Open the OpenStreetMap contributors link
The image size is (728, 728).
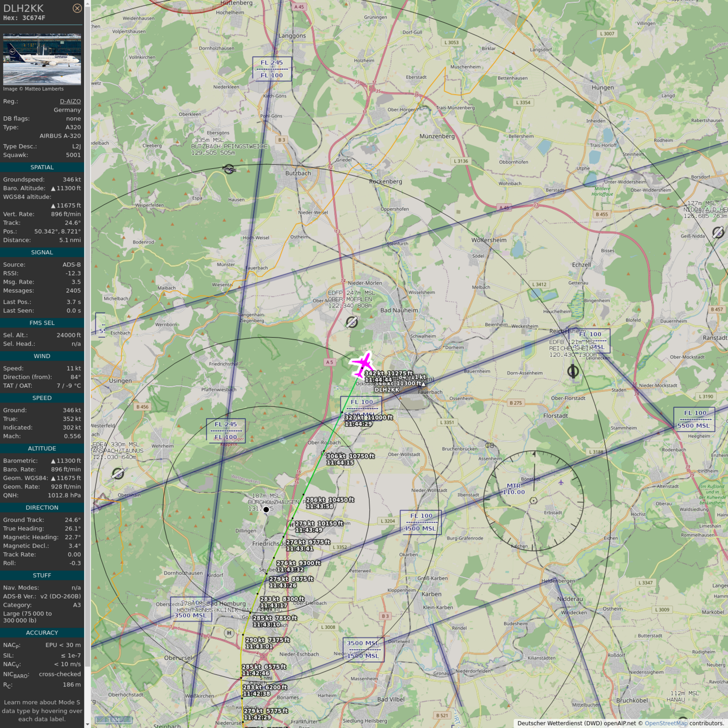[x=666, y=723]
